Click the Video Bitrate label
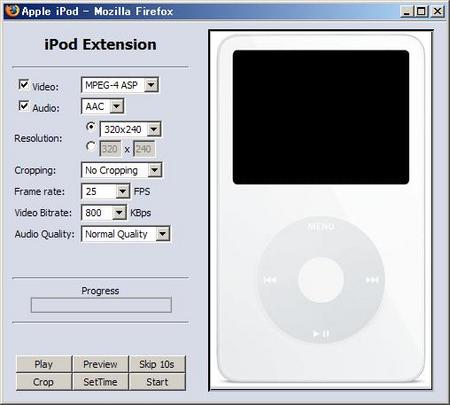The height and width of the screenshot is (405, 450). click(x=43, y=213)
